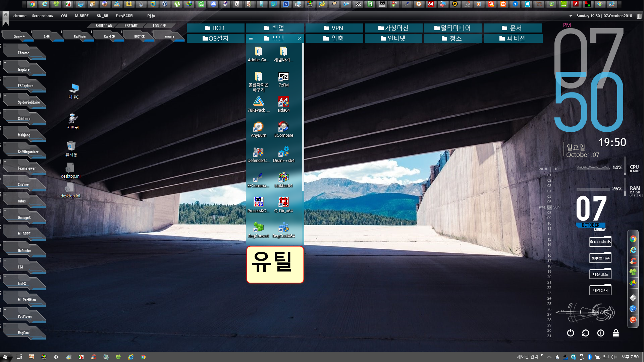644x362 pixels.
Task: Open the 지빠귀 desktop icon
Action: click(73, 121)
